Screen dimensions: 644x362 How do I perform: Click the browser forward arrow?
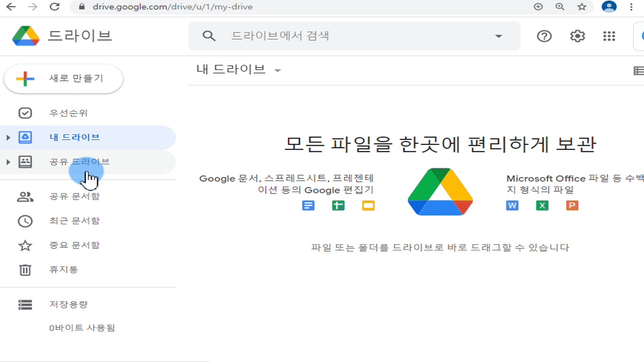33,7
